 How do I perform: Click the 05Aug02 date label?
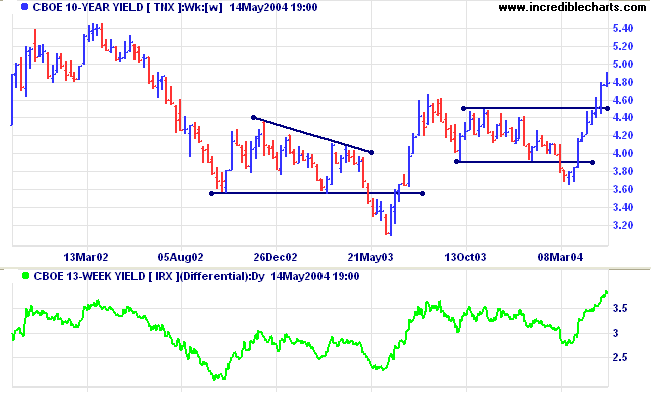[180, 258]
